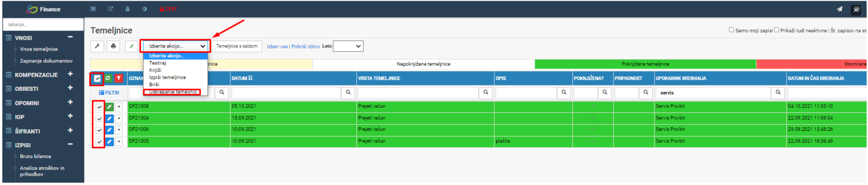The width and height of the screenshot is (868, 185).
Task: Click 'Pobriši izbiro' link
Action: point(306,47)
